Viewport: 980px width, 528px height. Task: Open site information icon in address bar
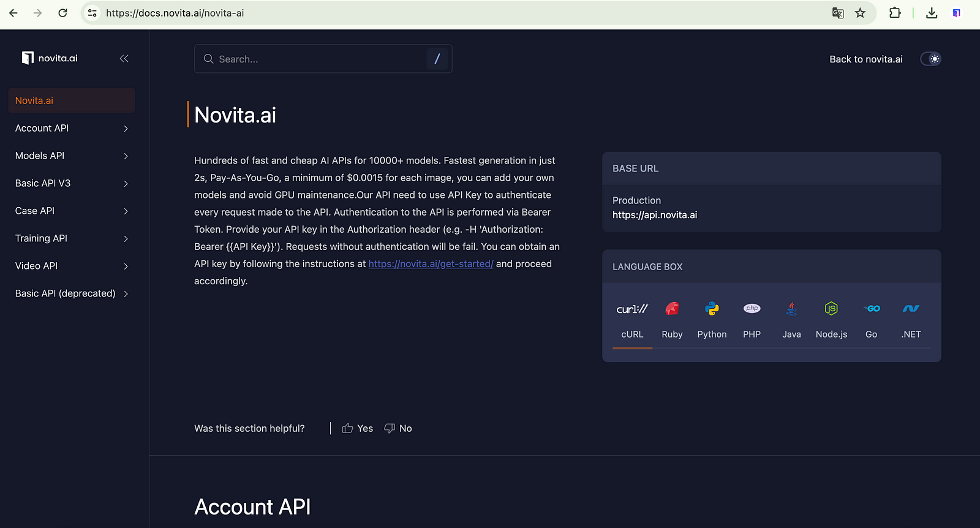pyautogui.click(x=92, y=13)
